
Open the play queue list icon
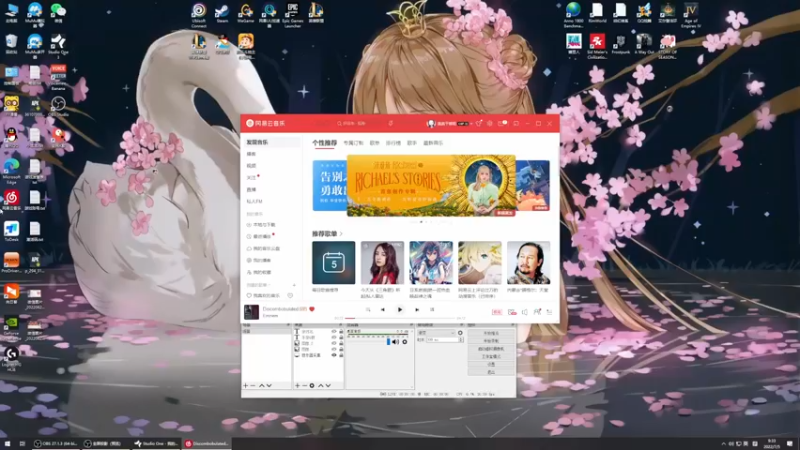[549, 312]
